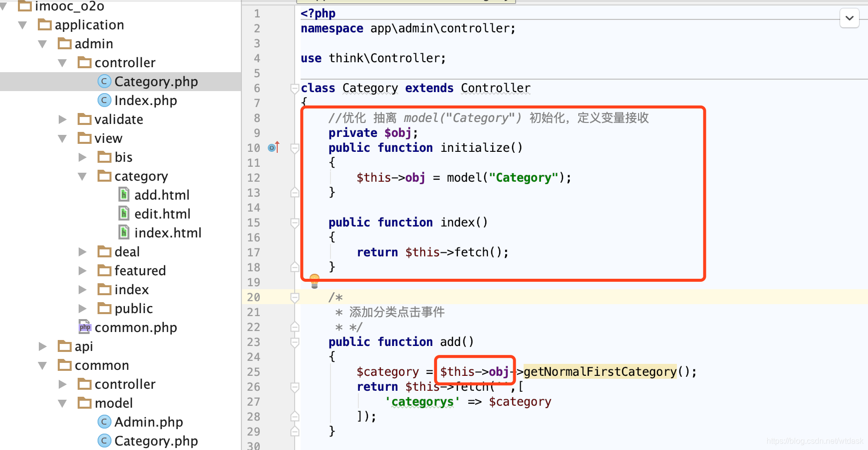Fold the add function at line 23
Screen dimensions: 868x450
pyautogui.click(x=295, y=342)
